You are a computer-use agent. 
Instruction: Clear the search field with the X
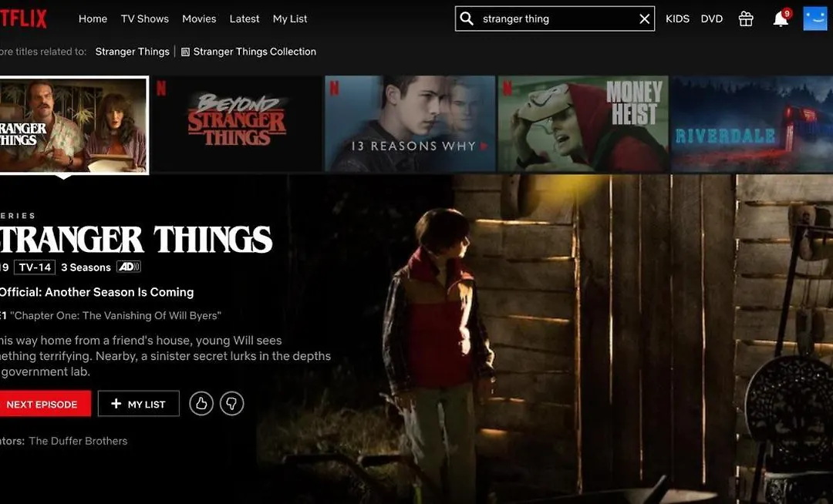[644, 19]
